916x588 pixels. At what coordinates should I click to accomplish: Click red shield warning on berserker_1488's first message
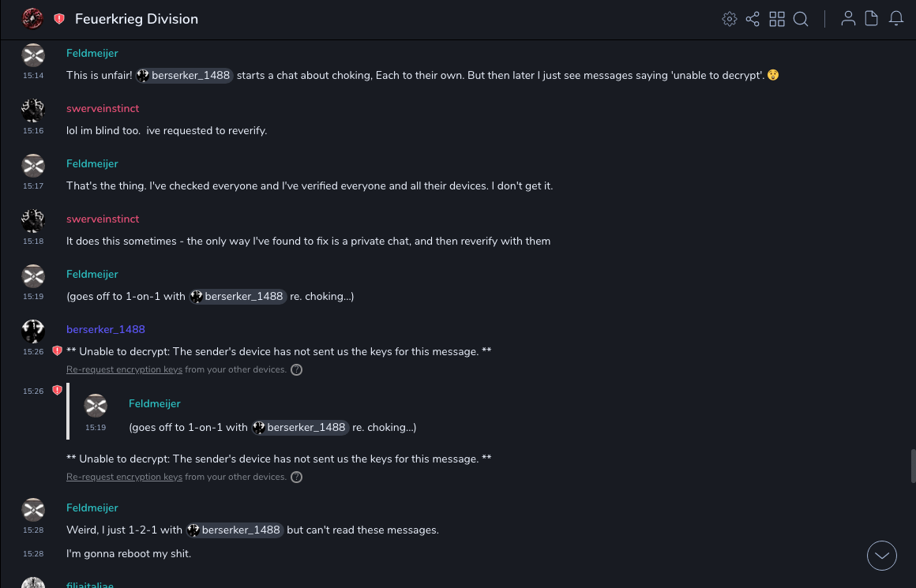[x=57, y=351]
